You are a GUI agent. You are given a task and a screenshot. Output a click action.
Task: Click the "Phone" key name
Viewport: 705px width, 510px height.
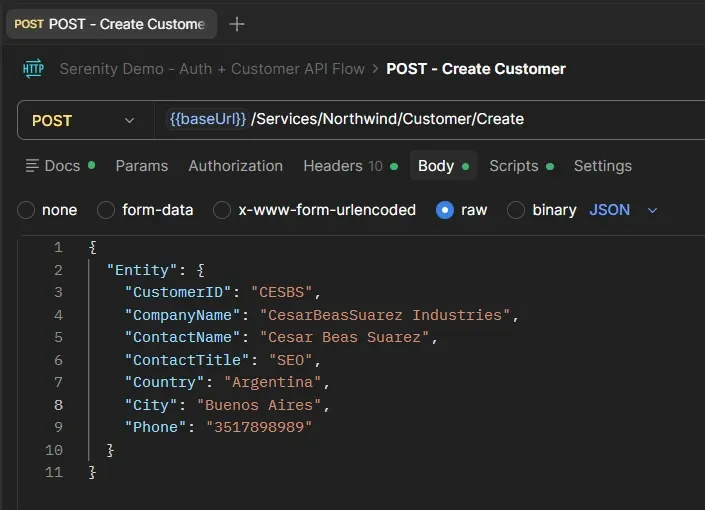156,427
